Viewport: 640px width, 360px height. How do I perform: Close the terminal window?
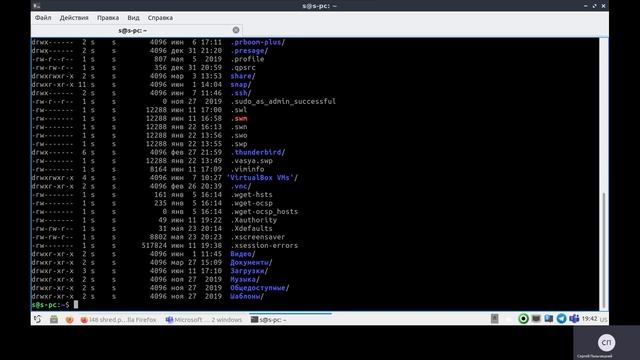click(603, 6)
